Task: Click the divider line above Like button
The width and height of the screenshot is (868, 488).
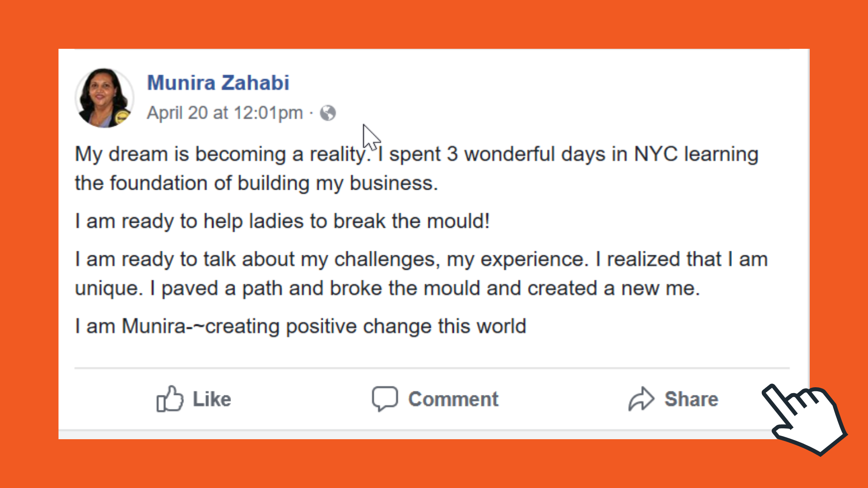Action: [x=432, y=368]
